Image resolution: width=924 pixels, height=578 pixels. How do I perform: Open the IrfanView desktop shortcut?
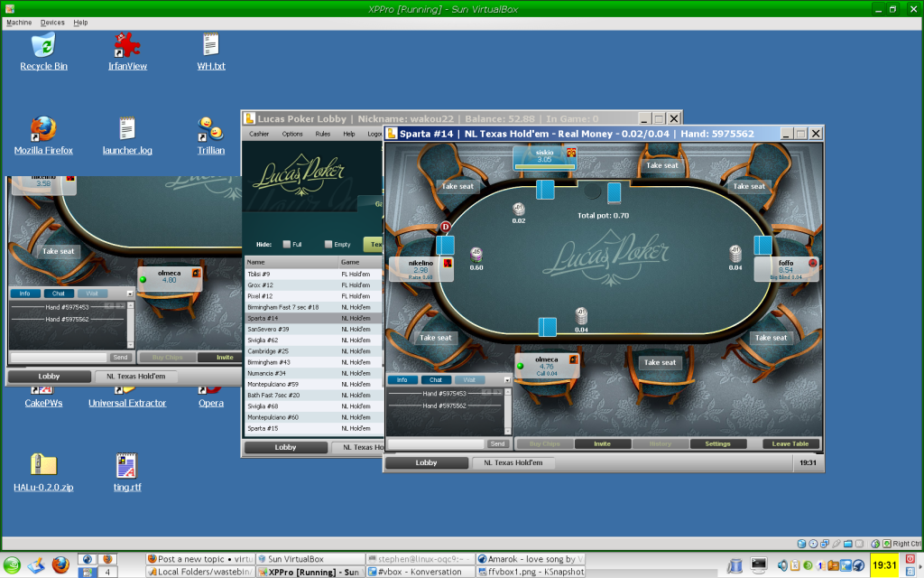[x=127, y=45]
